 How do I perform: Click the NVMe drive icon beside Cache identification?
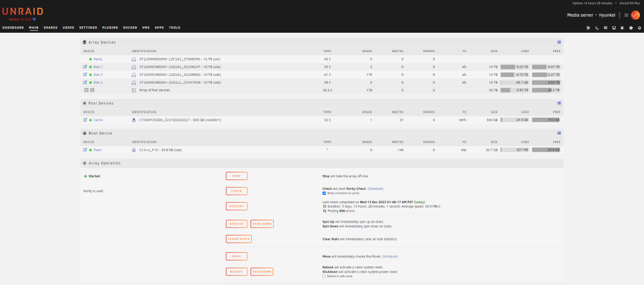pos(133,120)
